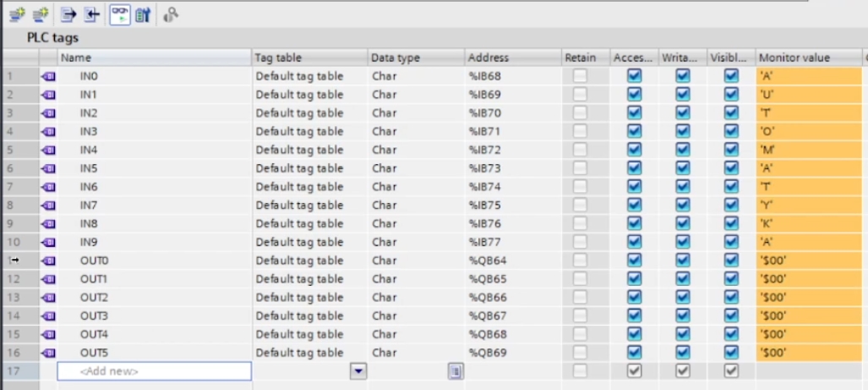Sort by the Name column header
The width and height of the screenshot is (868, 390).
click(154, 58)
